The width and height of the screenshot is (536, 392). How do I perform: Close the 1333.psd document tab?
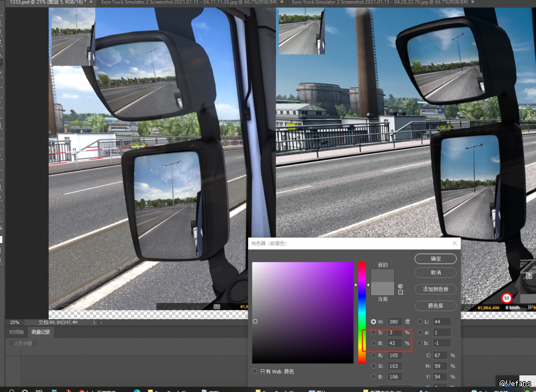click(x=91, y=2)
